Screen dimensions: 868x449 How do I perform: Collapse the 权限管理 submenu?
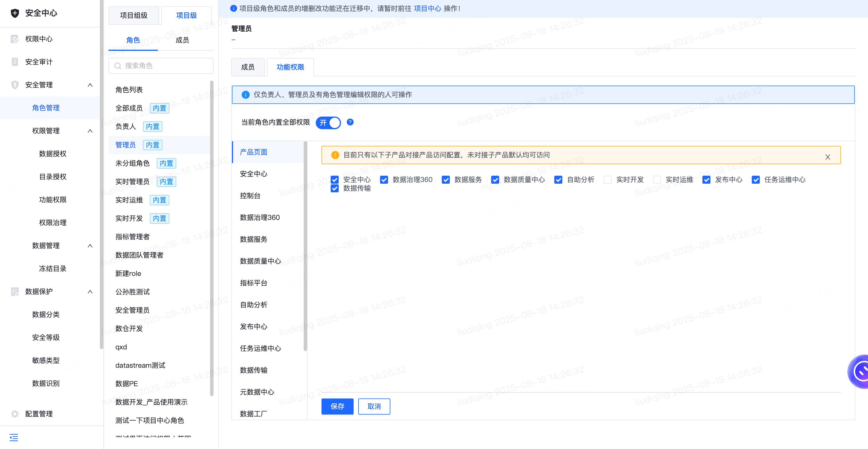(90, 131)
